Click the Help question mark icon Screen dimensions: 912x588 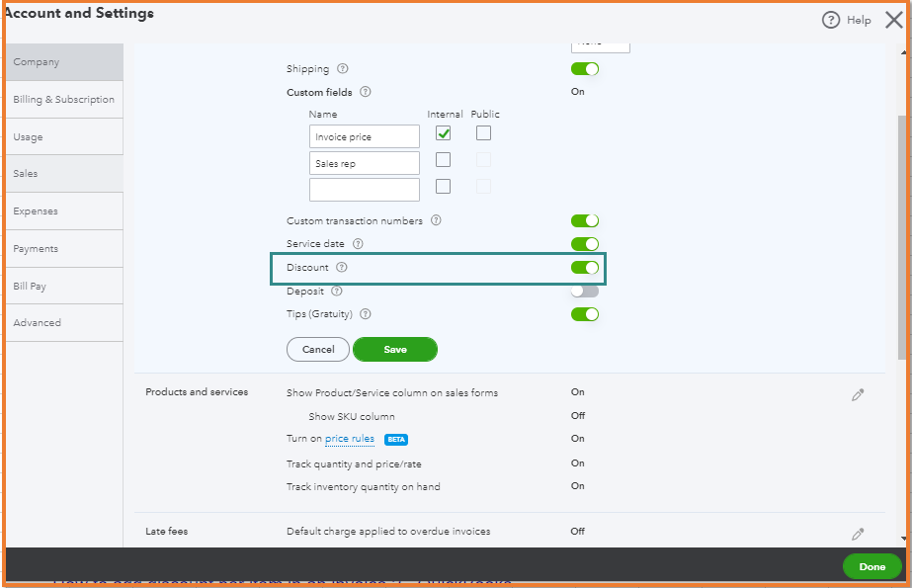pyautogui.click(x=831, y=20)
